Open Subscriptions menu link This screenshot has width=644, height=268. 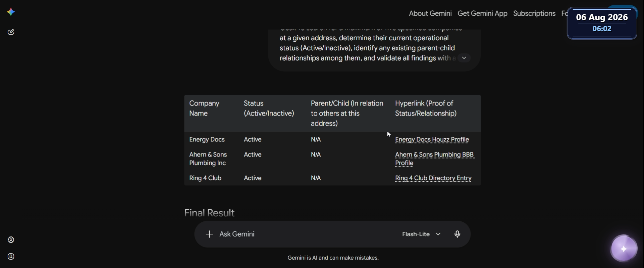(534, 13)
